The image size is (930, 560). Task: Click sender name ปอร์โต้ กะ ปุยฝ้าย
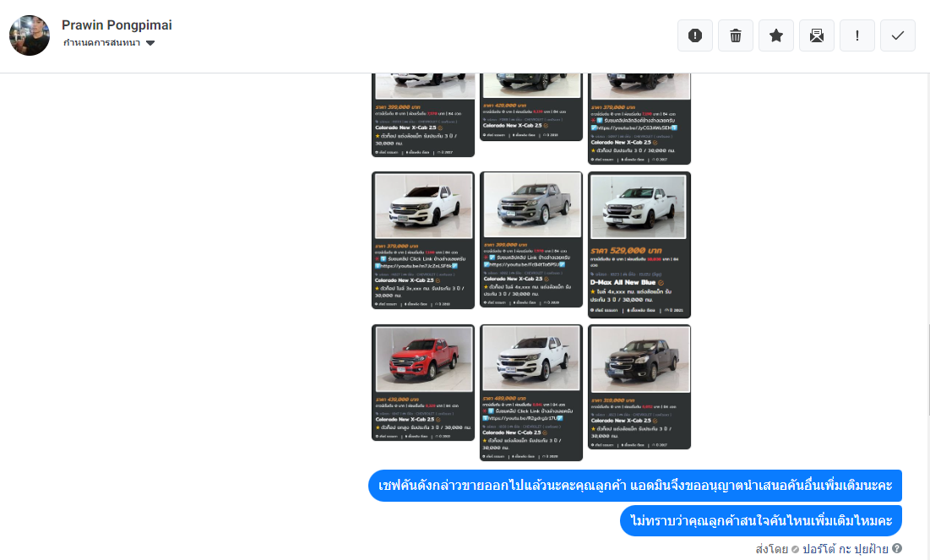(x=846, y=549)
